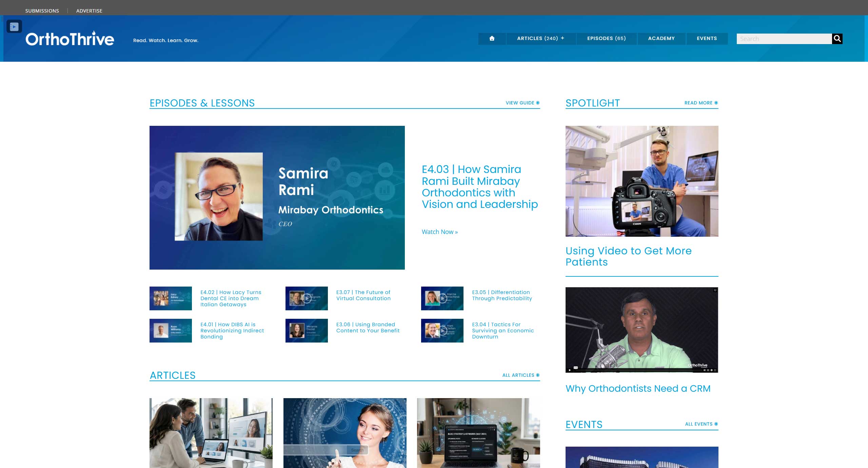
Task: Click the Spotlight dentist camera image
Action: click(642, 181)
